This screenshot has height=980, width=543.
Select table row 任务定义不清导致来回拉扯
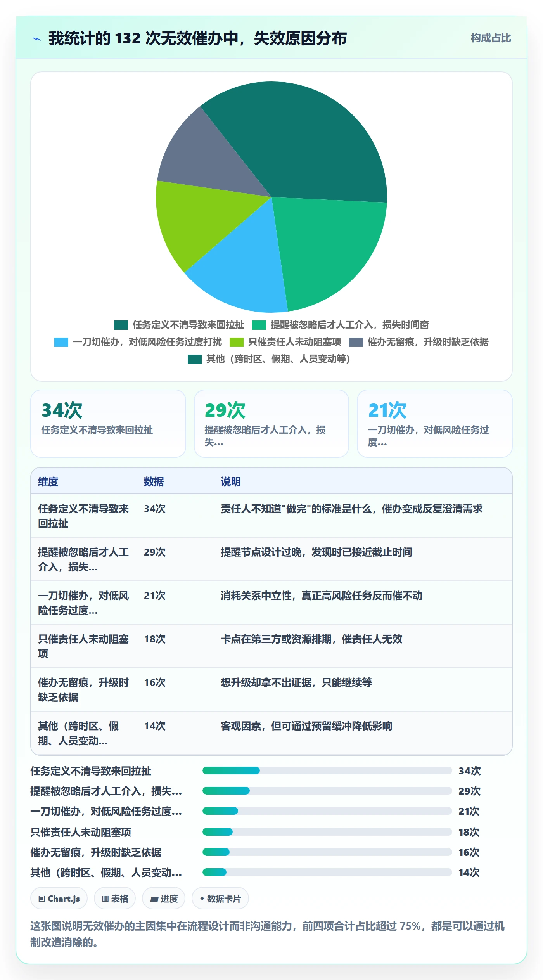271,516
